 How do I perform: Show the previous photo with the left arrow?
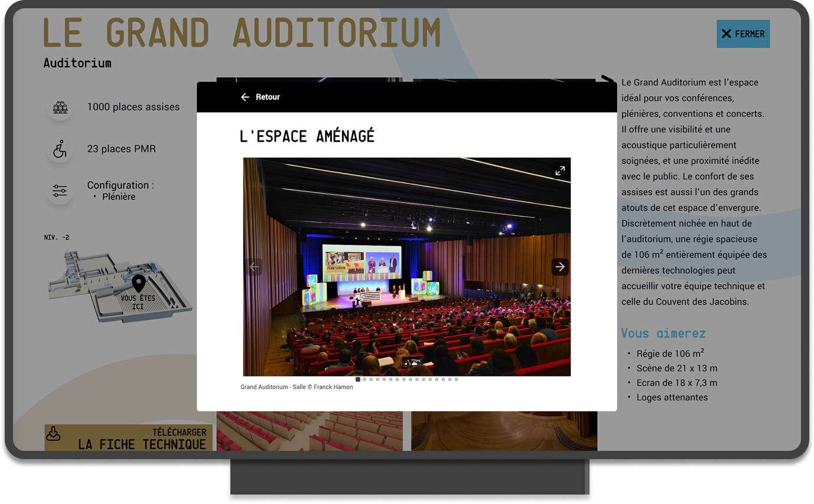[x=254, y=267]
